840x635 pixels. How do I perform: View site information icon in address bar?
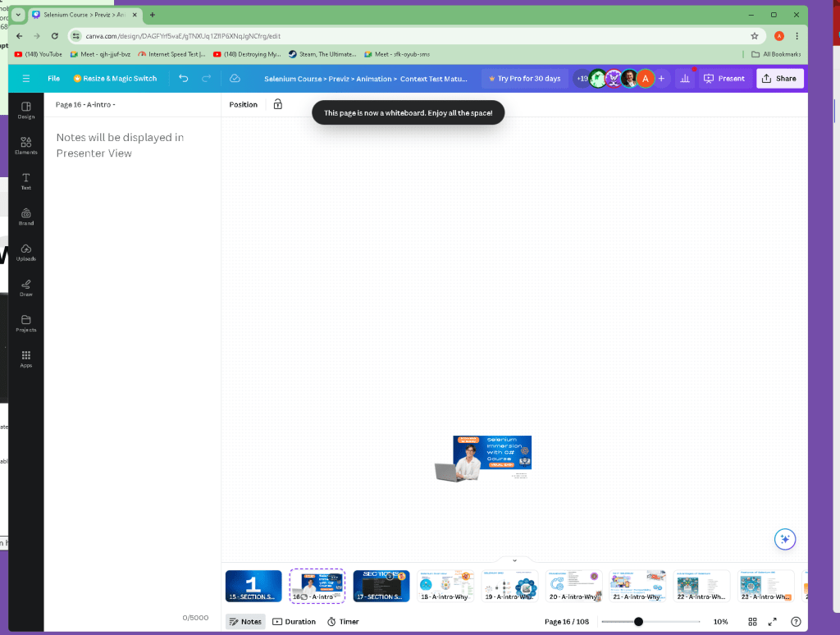pyautogui.click(x=76, y=36)
